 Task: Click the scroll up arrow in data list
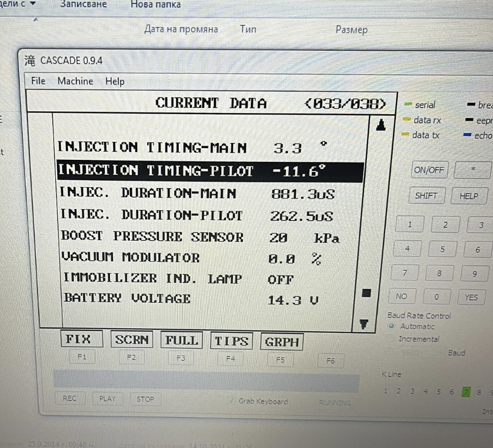381,125
